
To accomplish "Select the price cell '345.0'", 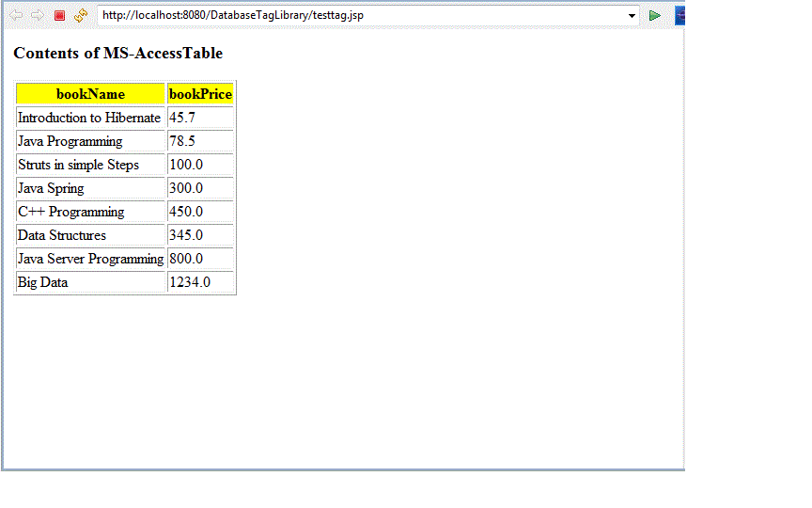I will pos(200,235).
